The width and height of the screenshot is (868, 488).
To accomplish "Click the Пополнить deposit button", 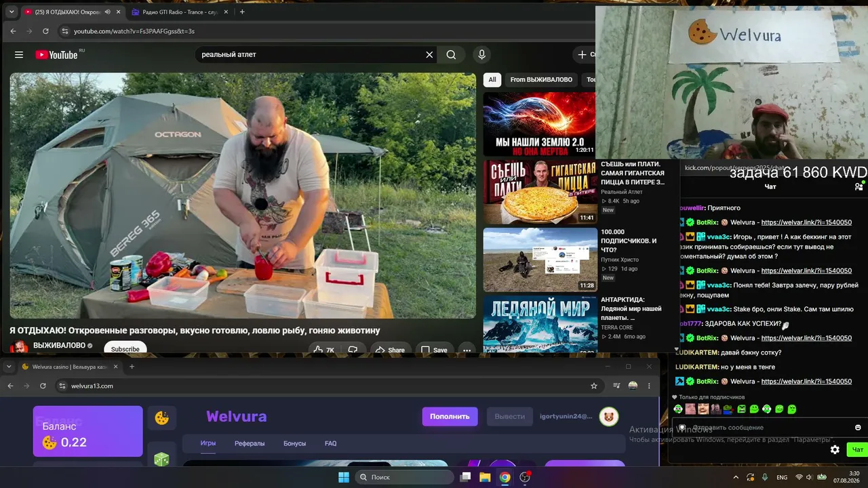I will (x=450, y=416).
